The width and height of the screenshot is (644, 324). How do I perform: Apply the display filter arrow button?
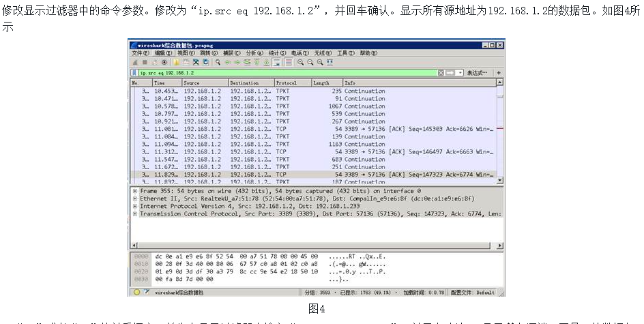pyautogui.click(x=450, y=73)
